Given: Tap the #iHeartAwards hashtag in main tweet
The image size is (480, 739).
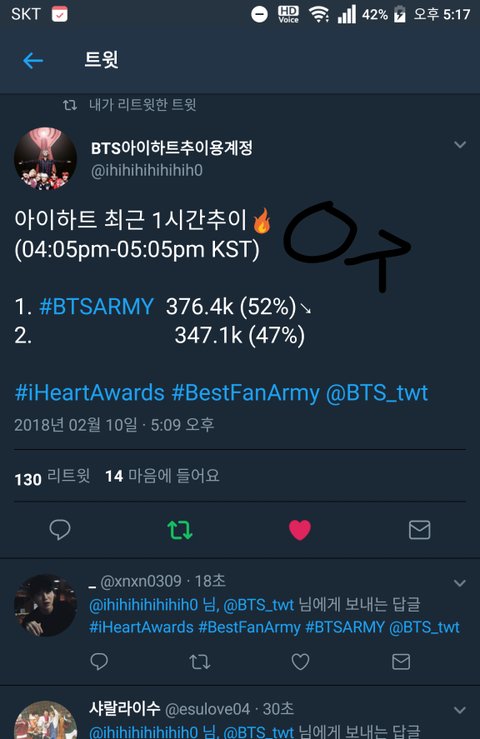Looking at the screenshot, I should tap(90, 393).
